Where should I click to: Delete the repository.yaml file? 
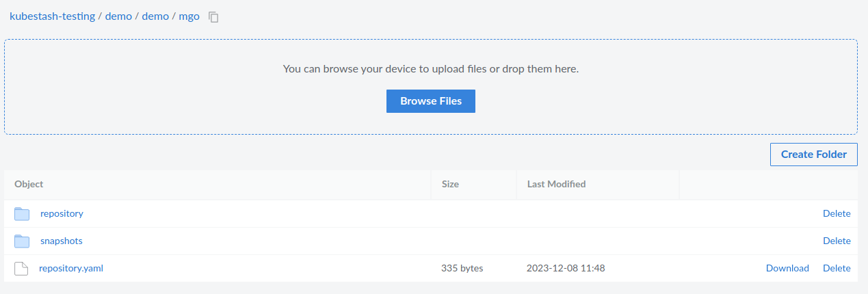837,268
